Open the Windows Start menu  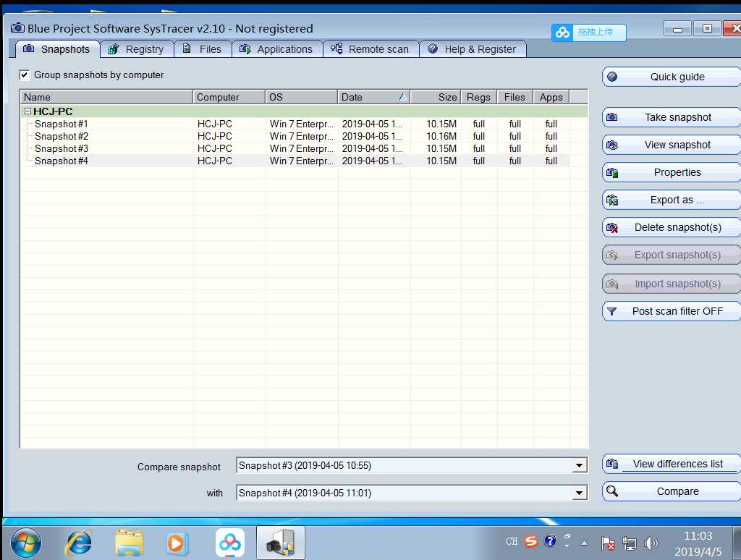(x=26, y=543)
